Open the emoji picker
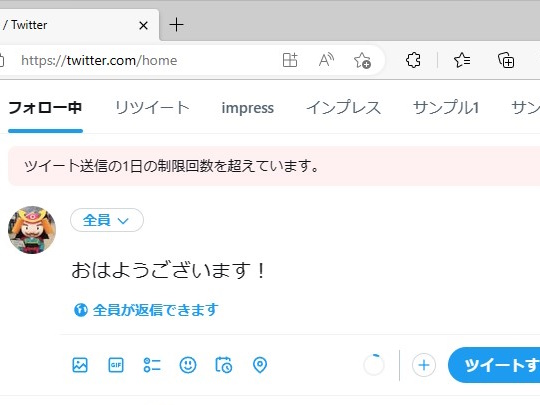 188,365
